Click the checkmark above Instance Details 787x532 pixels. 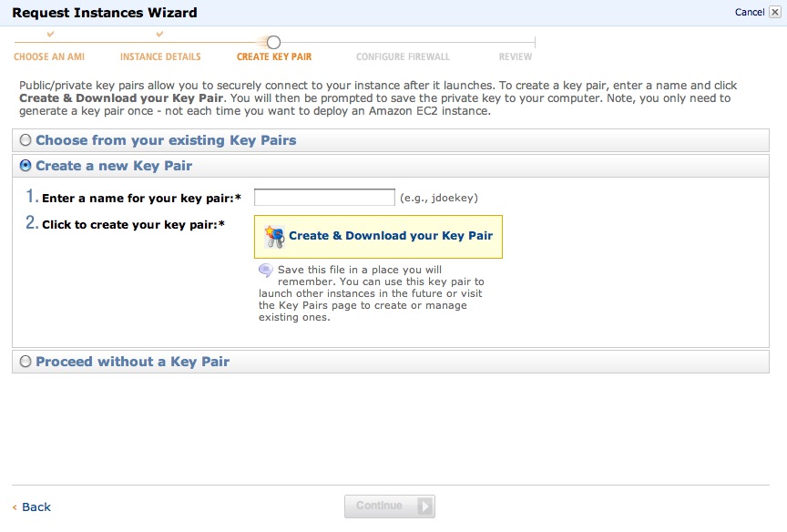(159, 34)
